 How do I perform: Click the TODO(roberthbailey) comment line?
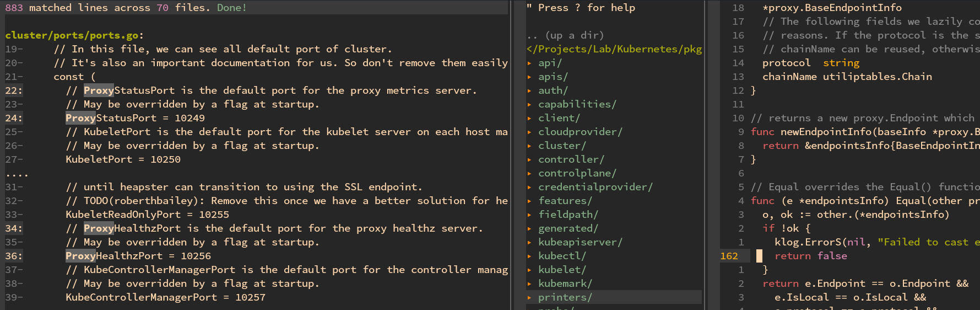coord(286,201)
